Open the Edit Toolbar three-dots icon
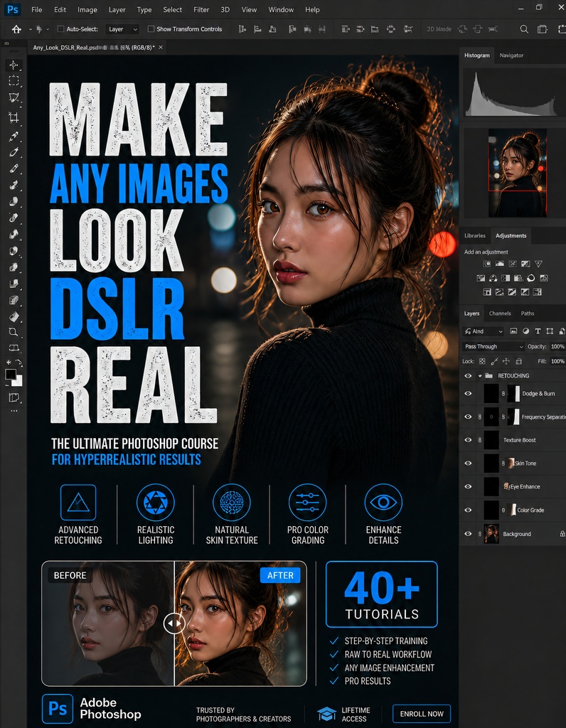This screenshot has width=566, height=728. pyautogui.click(x=14, y=411)
